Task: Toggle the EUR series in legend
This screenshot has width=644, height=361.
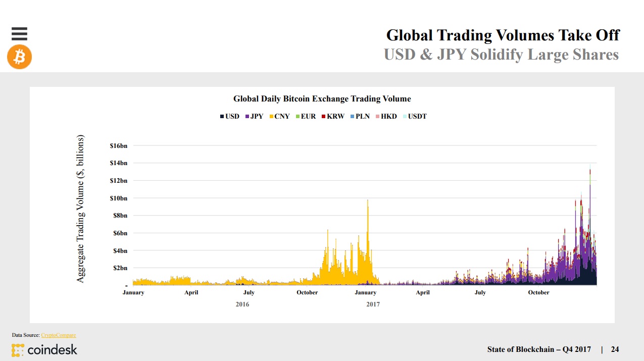Action: (x=305, y=117)
